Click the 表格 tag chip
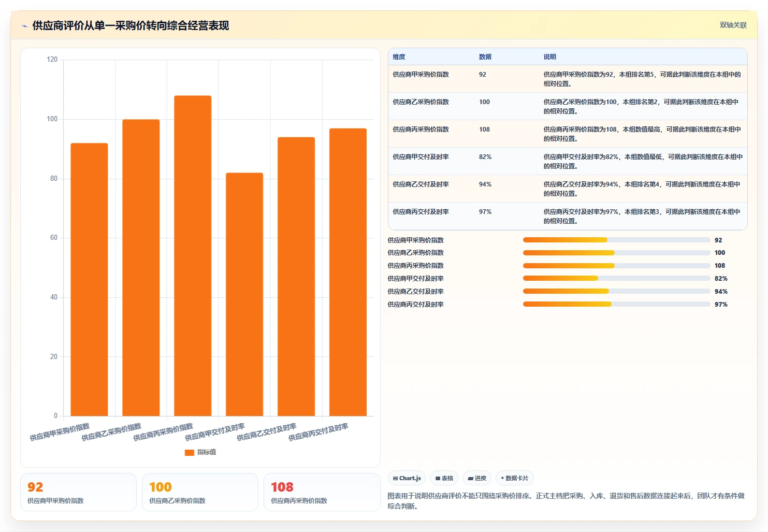 point(444,478)
